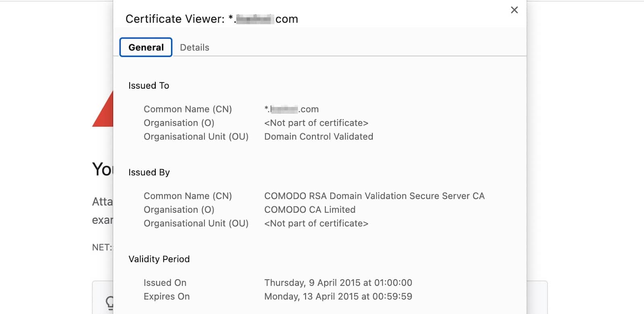
Task: Click Organisation (O) label under Issued To
Action: (x=179, y=123)
